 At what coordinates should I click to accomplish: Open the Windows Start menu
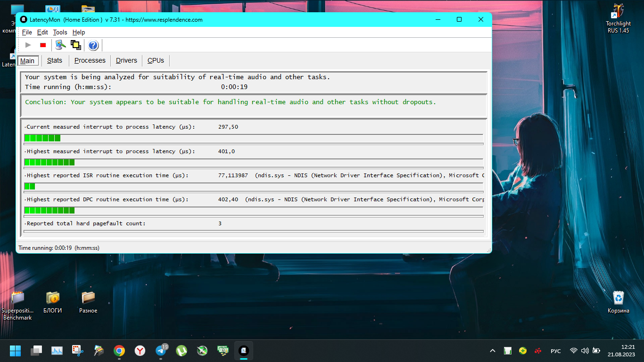click(15, 351)
